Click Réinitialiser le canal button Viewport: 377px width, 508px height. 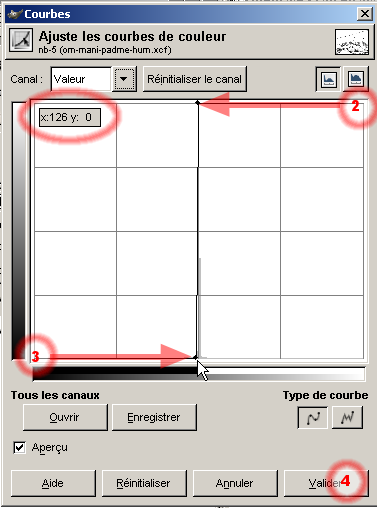pos(195,79)
